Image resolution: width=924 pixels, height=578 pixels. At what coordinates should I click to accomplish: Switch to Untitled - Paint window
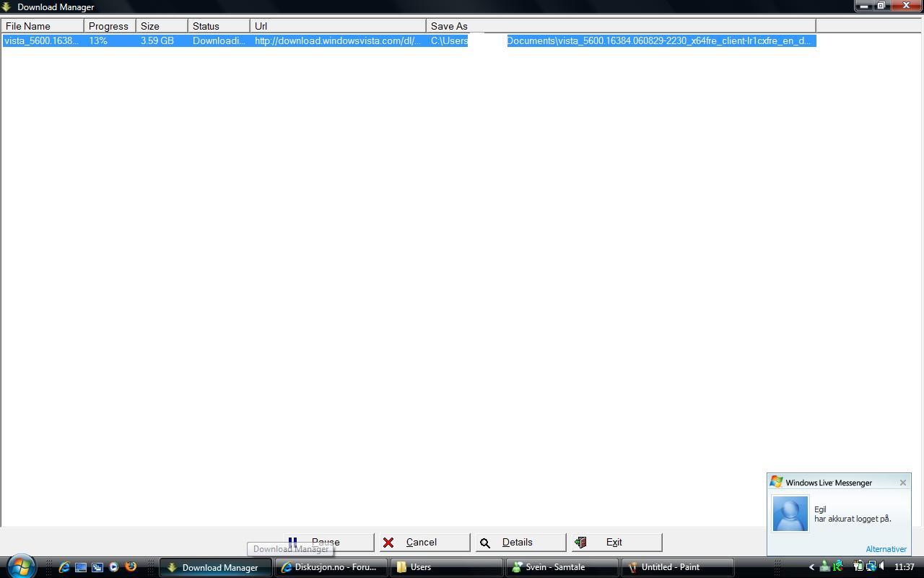pyautogui.click(x=677, y=567)
